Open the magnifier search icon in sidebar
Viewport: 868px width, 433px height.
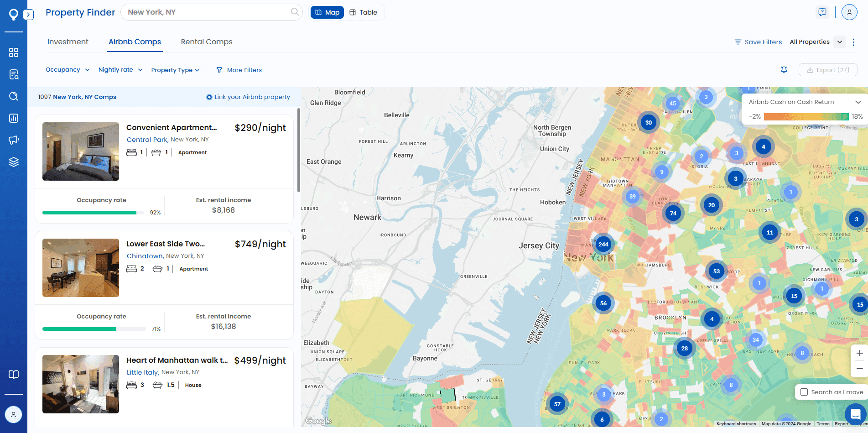click(x=14, y=96)
